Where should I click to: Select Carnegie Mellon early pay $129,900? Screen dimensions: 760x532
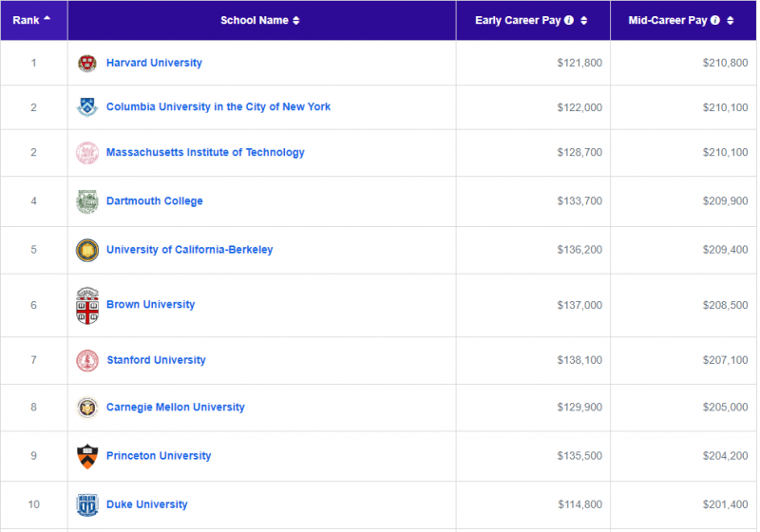click(x=579, y=408)
